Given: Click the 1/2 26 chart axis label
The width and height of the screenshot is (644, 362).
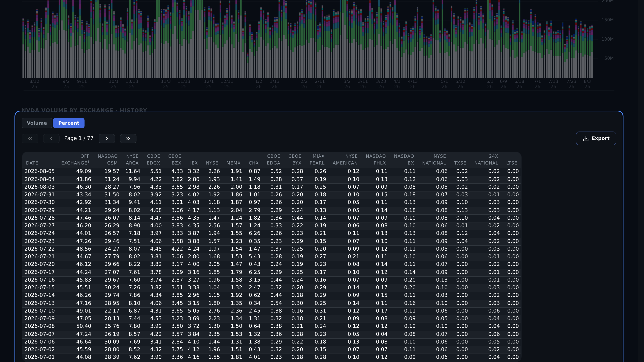Looking at the screenshot, I should click(259, 84).
